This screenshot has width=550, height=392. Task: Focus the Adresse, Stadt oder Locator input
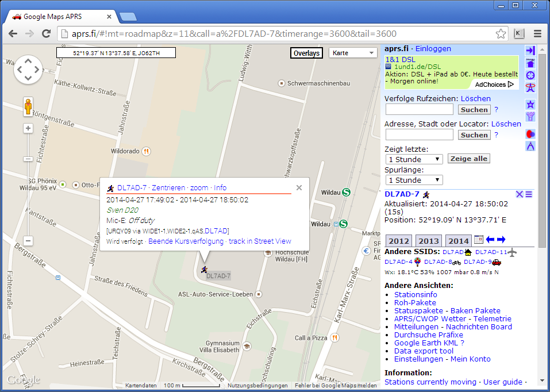(x=420, y=134)
